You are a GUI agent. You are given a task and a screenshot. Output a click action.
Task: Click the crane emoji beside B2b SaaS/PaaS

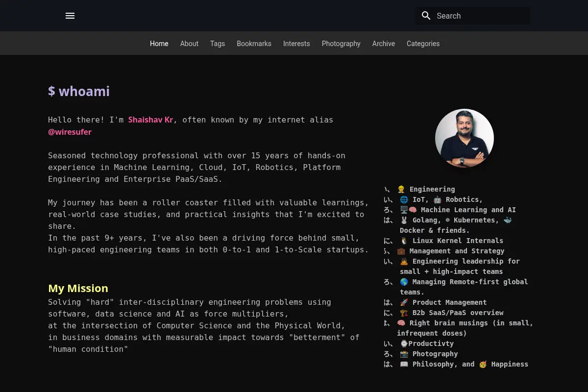tap(404, 313)
